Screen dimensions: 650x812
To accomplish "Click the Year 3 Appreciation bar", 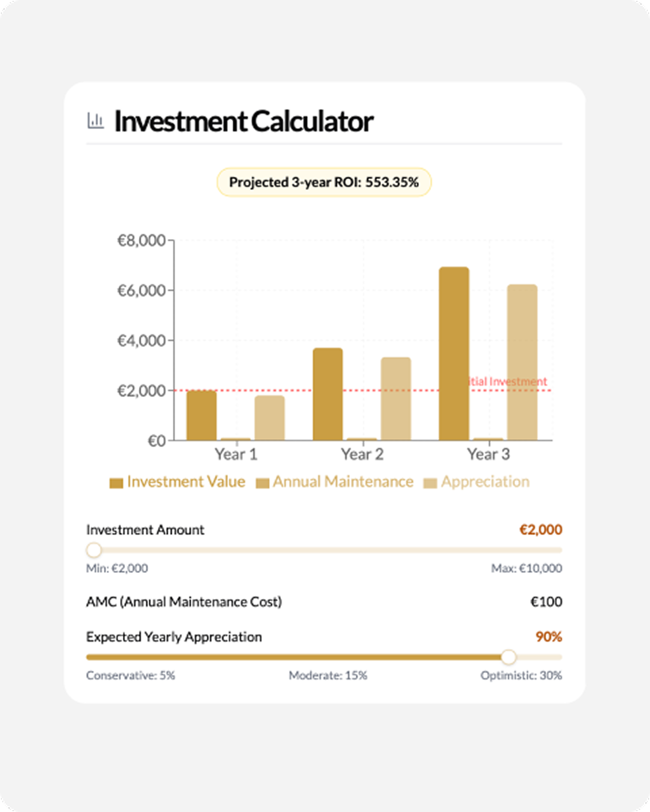I will click(x=522, y=362).
